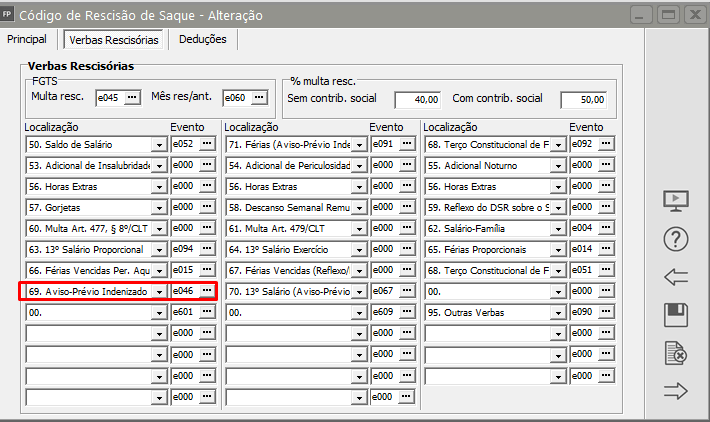
Task: Click the e052 event field for Saldo de Salário
Action: [x=182, y=144]
